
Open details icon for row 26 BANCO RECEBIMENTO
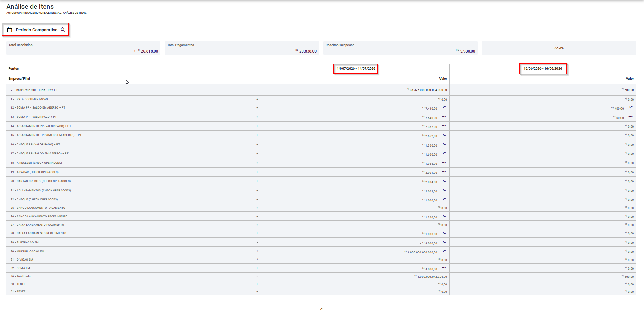444,216
